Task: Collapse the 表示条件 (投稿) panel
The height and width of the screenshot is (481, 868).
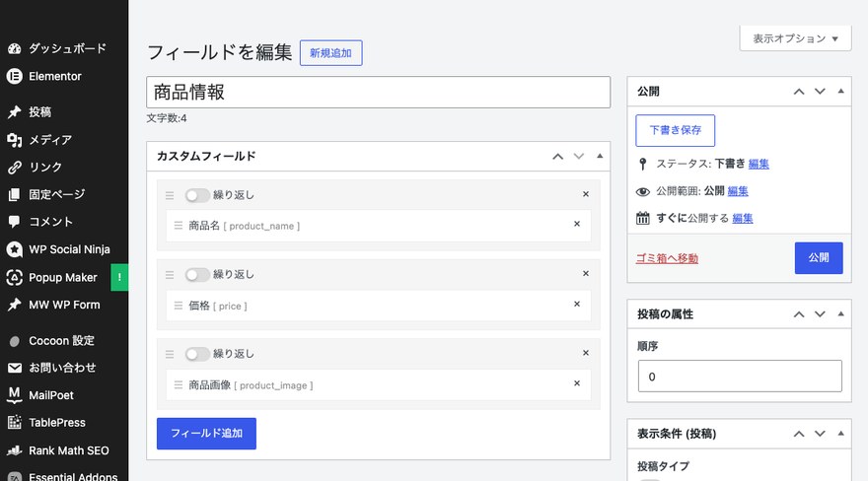Action: click(840, 434)
